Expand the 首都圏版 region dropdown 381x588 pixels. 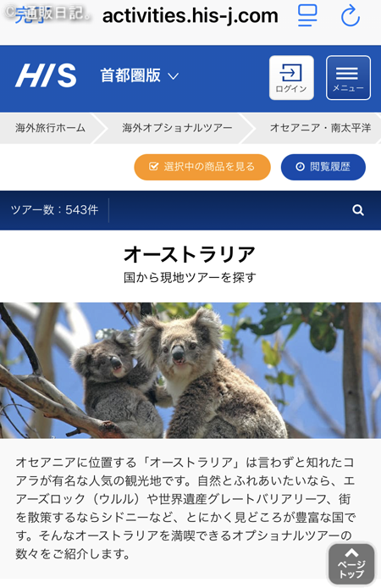(x=139, y=75)
